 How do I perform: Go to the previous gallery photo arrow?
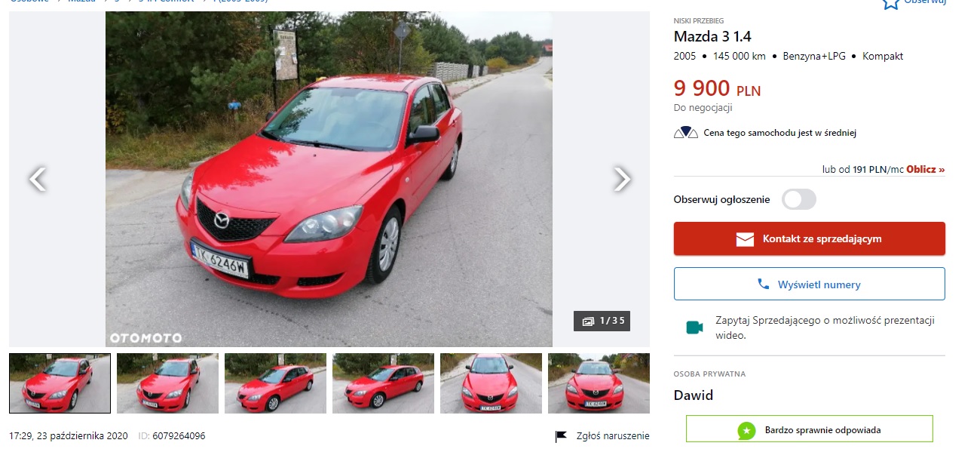37,179
